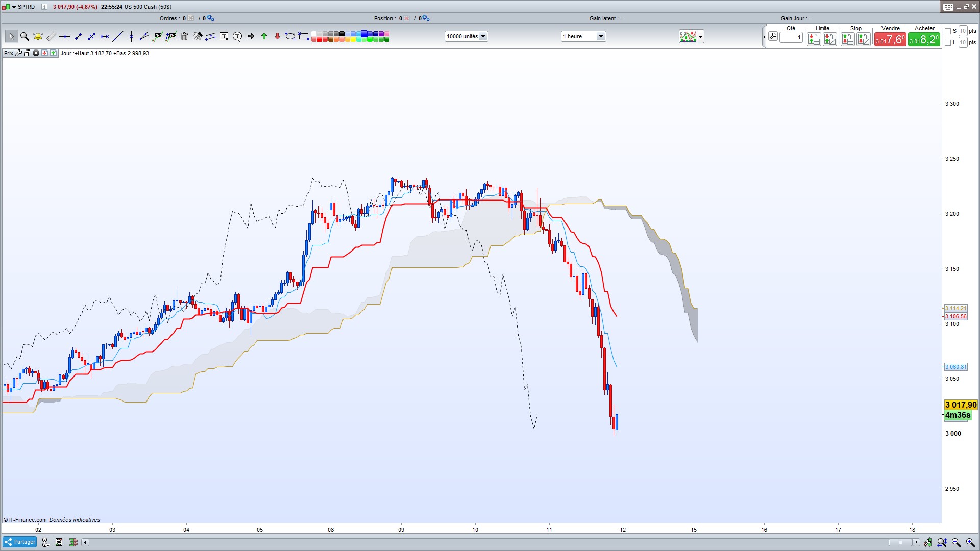
Task: Click the red Vendre price button
Action: click(x=890, y=40)
